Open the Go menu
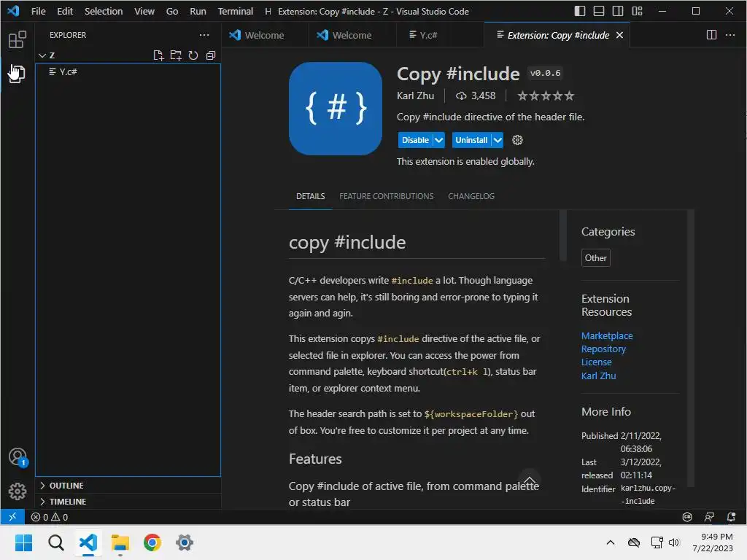Image resolution: width=747 pixels, height=560 pixels. [x=172, y=11]
